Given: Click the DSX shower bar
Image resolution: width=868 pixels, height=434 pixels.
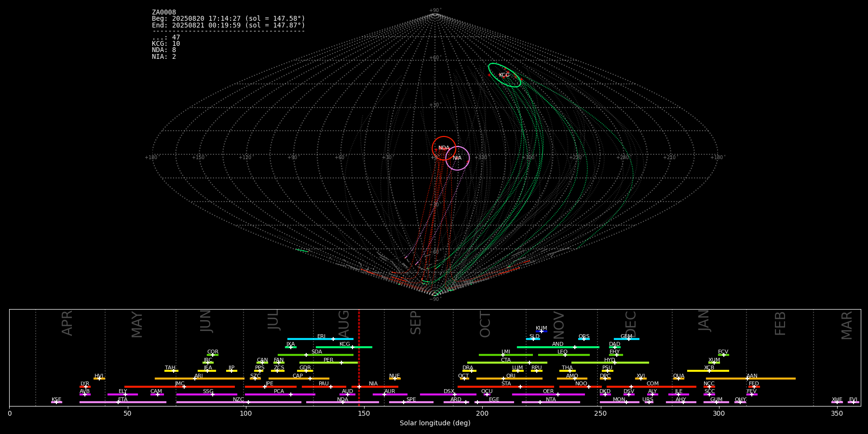Looking at the screenshot, I should [448, 394].
